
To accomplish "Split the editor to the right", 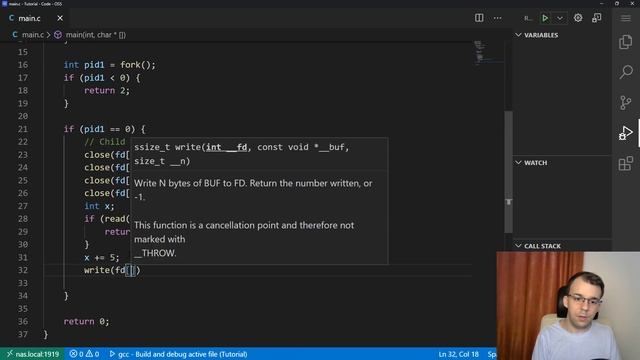I will (x=479, y=18).
